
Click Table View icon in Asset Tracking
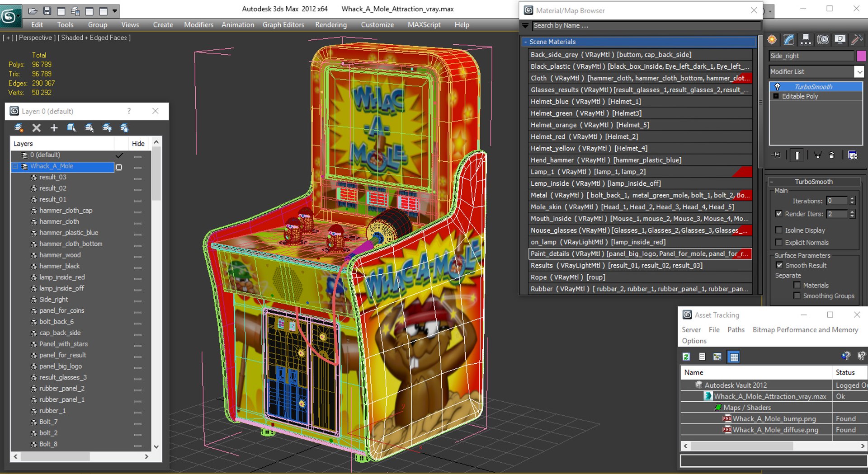click(x=734, y=357)
